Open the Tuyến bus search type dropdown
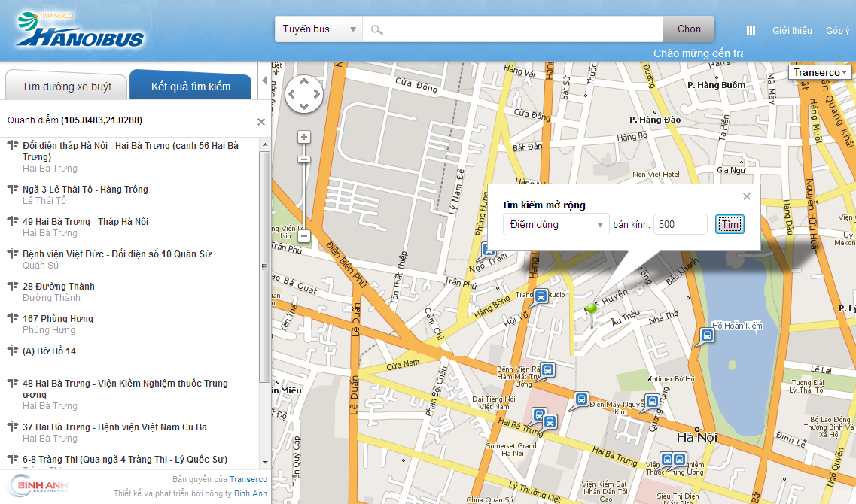The width and height of the screenshot is (856, 504). click(x=318, y=29)
